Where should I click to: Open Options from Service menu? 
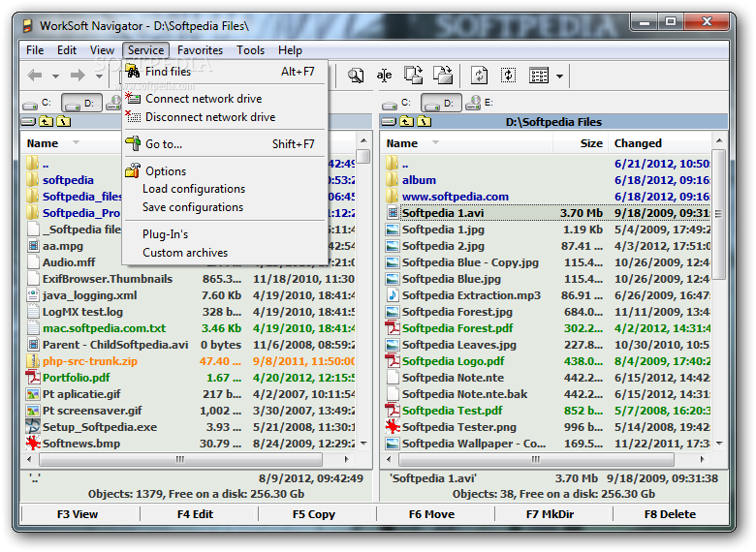(225, 171)
